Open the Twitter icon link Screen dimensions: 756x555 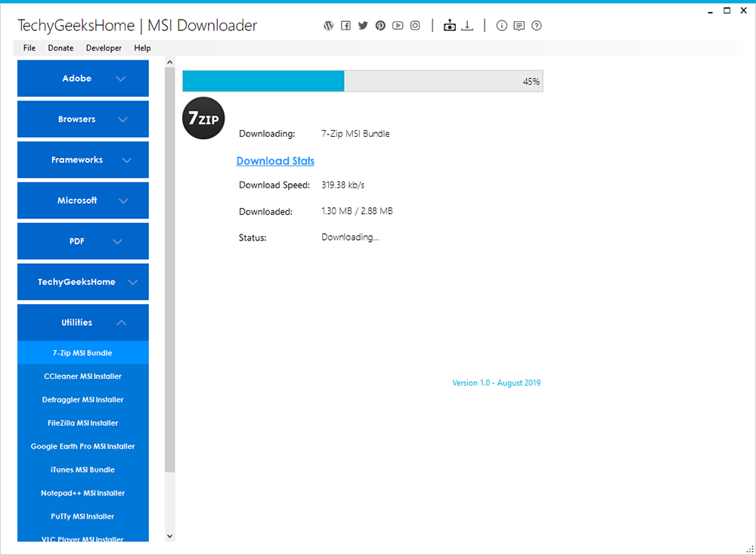point(363,26)
